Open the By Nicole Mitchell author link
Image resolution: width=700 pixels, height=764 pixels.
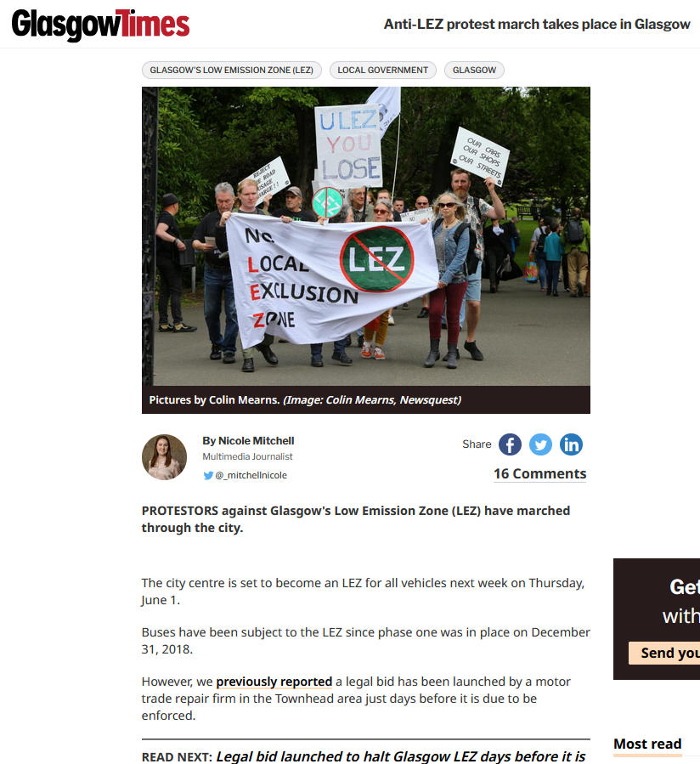point(248,440)
